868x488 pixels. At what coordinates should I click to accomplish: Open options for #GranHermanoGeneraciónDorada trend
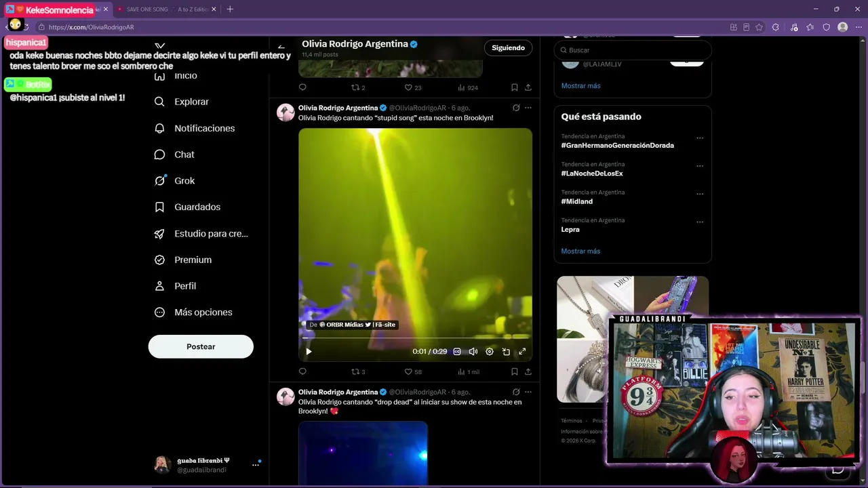[700, 138]
